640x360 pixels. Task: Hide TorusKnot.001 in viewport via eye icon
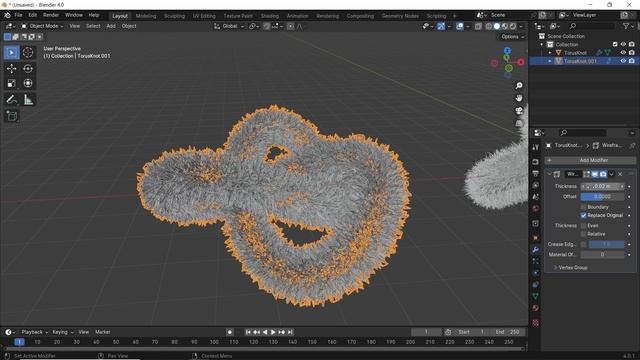623,61
